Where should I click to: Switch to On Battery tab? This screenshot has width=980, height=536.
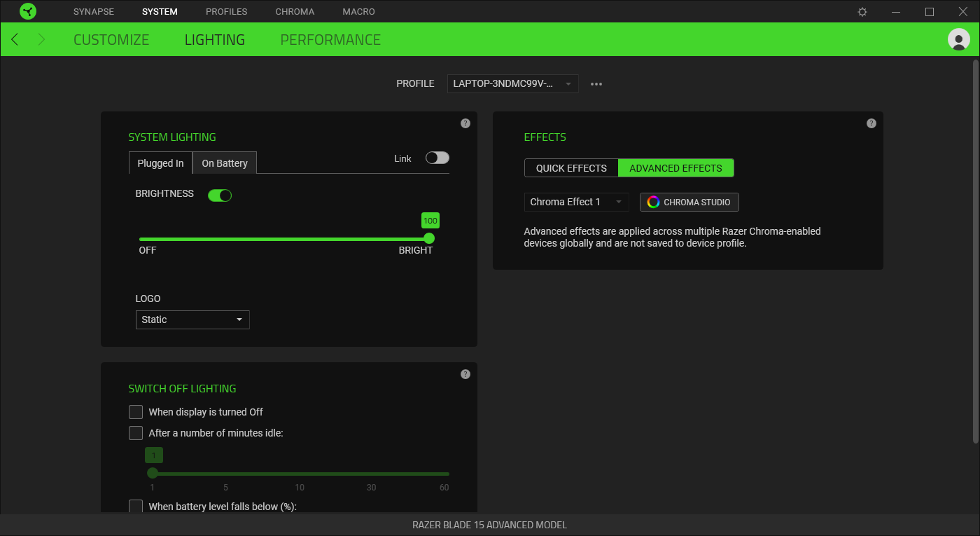[225, 163]
